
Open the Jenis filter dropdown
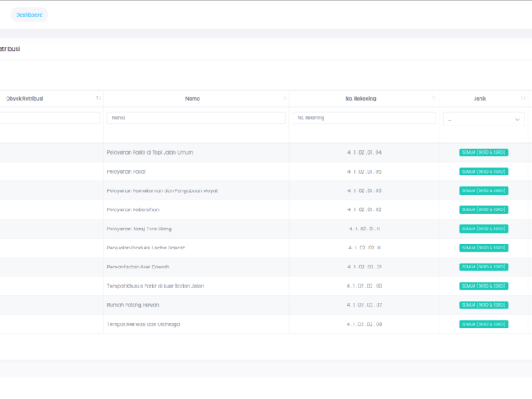pyautogui.click(x=484, y=120)
